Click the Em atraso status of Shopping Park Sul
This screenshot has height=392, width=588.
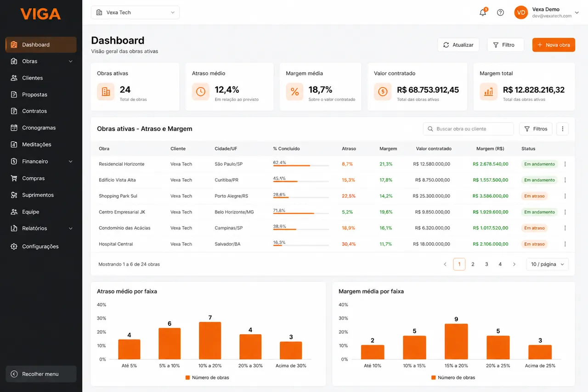[534, 196]
